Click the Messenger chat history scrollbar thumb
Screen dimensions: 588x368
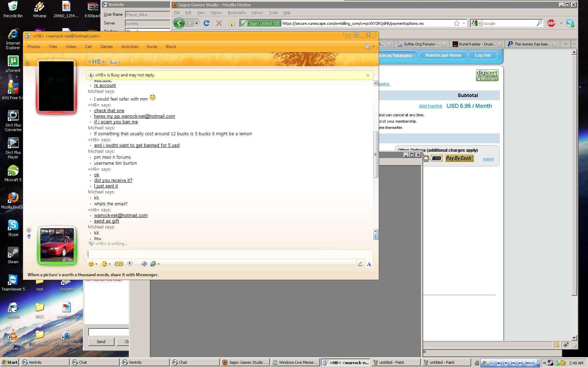376,155
